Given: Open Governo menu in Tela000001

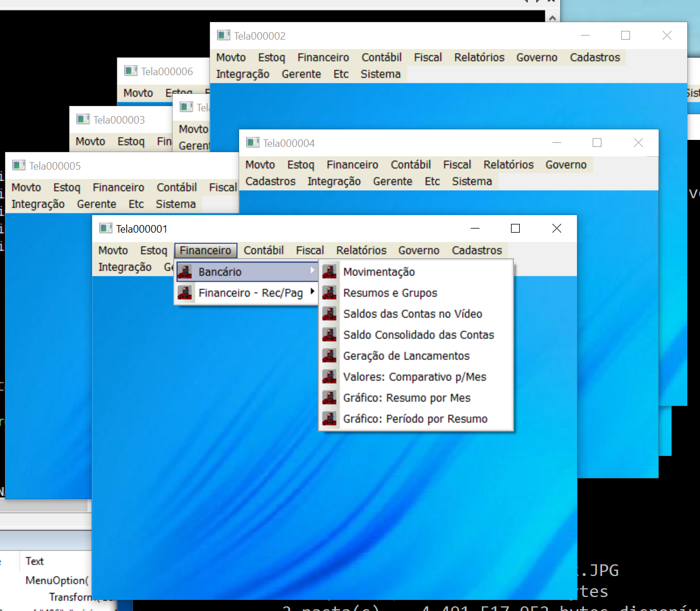Looking at the screenshot, I should (x=419, y=250).
